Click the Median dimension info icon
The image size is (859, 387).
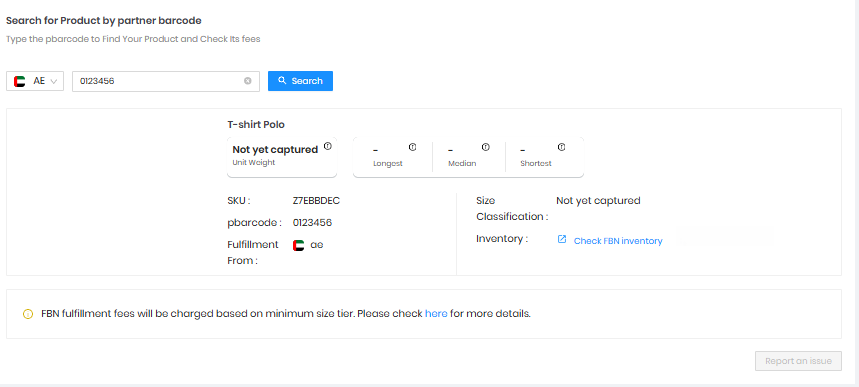click(x=485, y=147)
